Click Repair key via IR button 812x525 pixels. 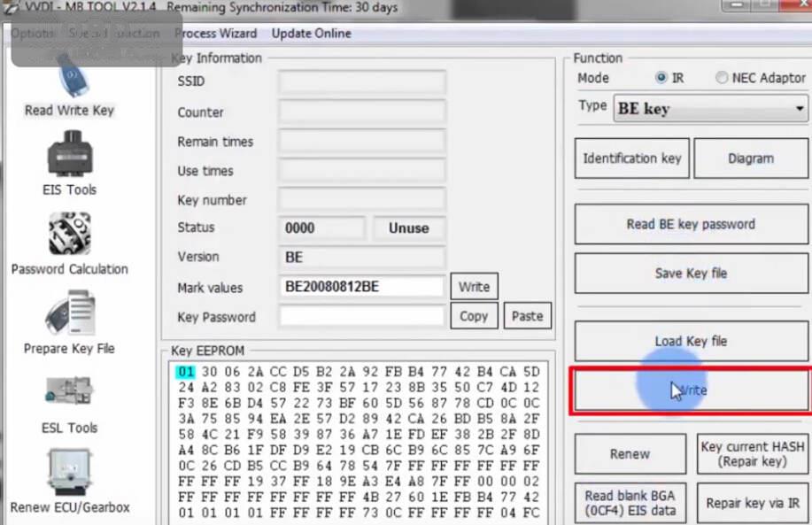(x=753, y=503)
